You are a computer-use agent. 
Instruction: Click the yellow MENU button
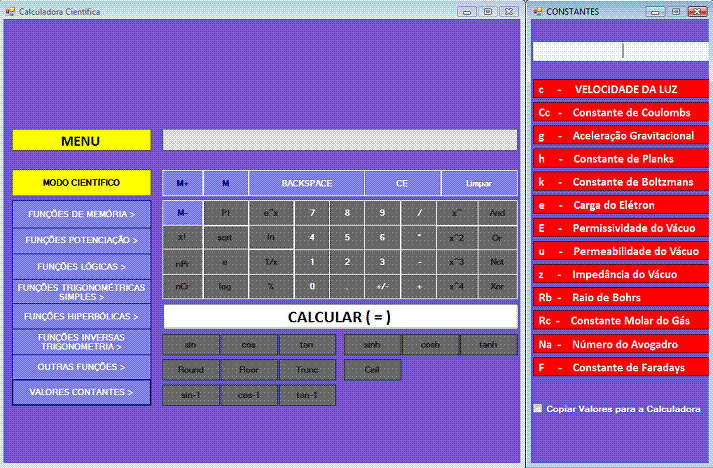(81, 141)
